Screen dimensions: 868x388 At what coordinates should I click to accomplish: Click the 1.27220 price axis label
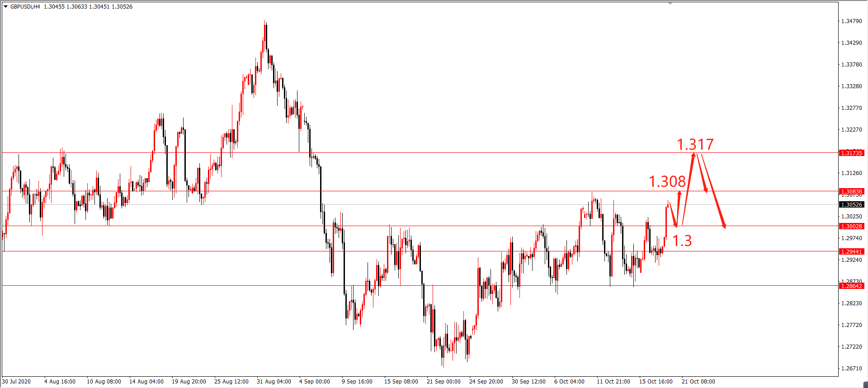pos(851,347)
